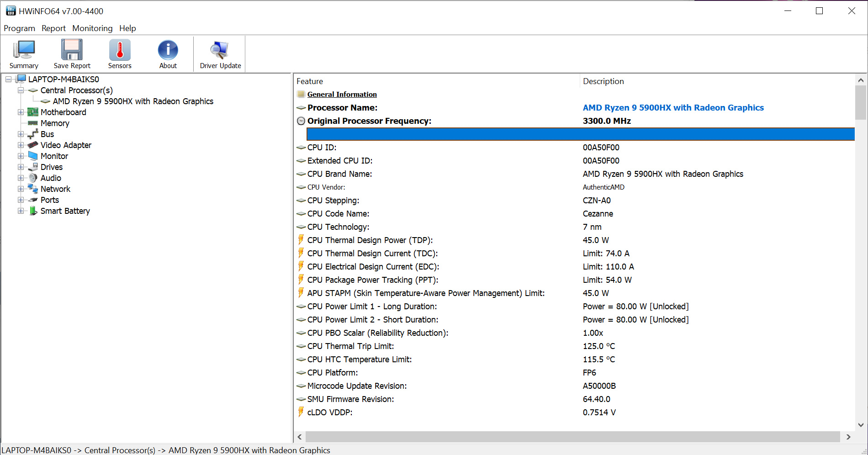Select the highlighted blue row
The image size is (868, 455).
(x=580, y=134)
